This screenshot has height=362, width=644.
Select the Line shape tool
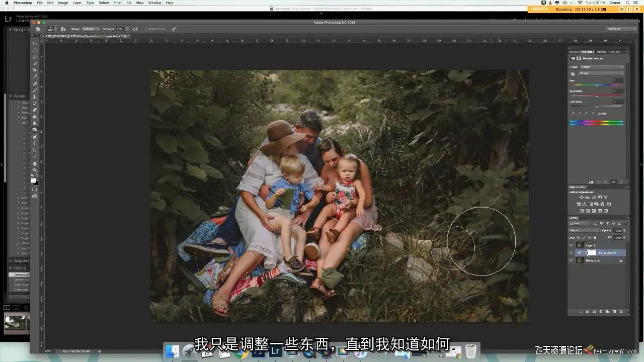pyautogui.click(x=35, y=156)
